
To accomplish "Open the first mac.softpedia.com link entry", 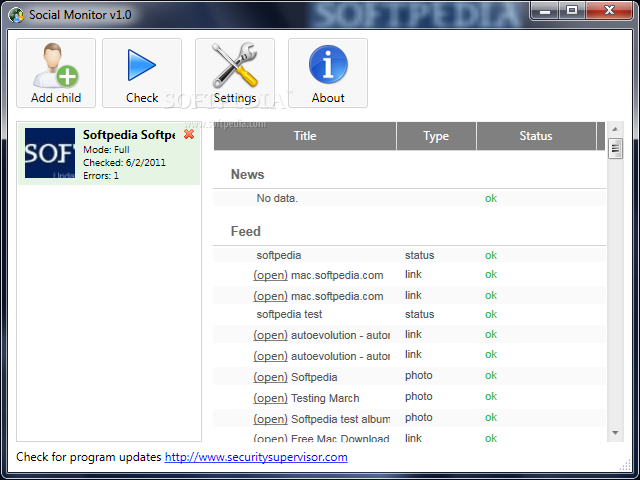I will click(270, 275).
